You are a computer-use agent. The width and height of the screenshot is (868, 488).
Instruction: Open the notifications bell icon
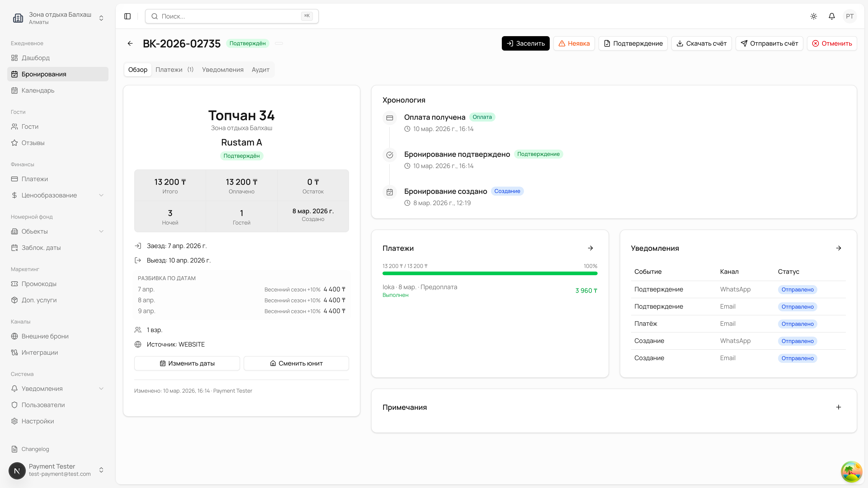tap(832, 16)
